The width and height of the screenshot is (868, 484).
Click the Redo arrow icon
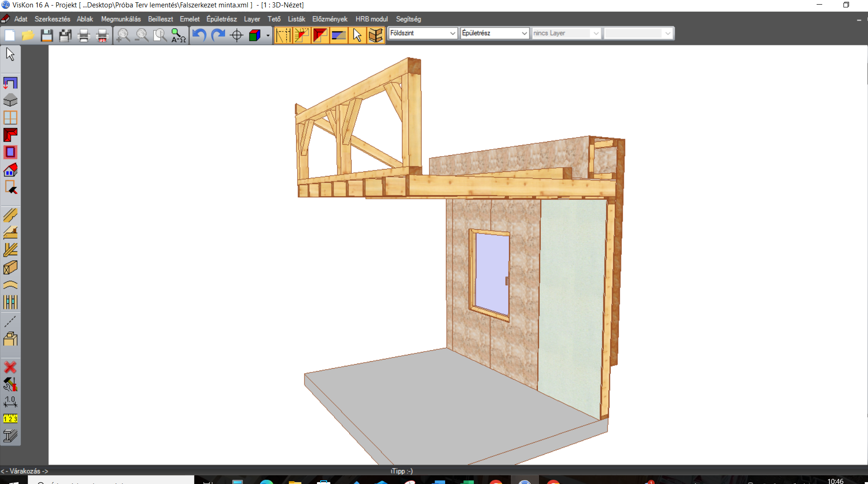[x=218, y=35]
